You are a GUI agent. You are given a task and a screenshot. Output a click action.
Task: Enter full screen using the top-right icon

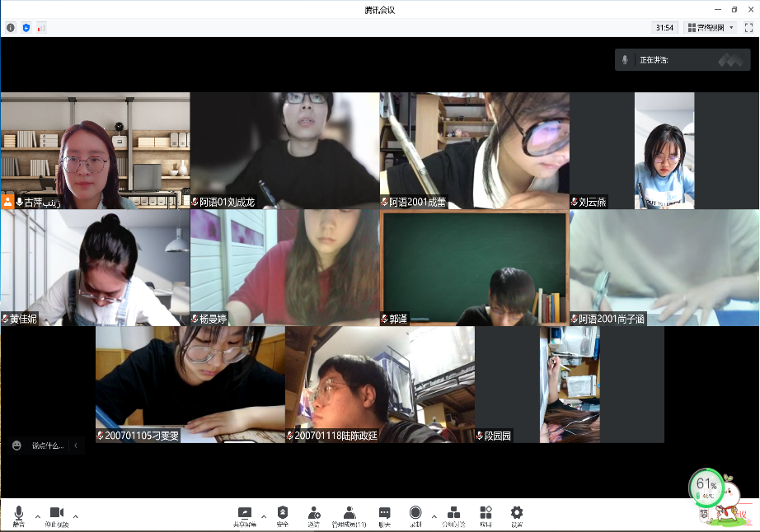(748, 27)
